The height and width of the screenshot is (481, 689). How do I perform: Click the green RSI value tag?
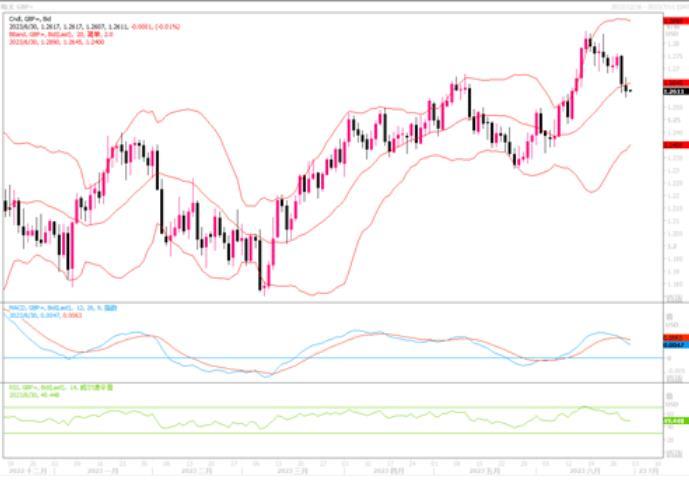(x=672, y=421)
